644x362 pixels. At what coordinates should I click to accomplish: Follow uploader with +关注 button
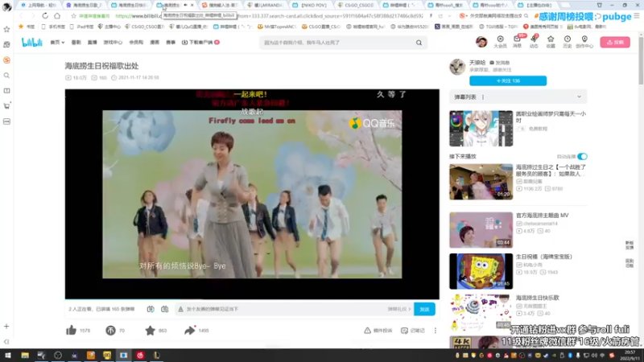click(508, 81)
